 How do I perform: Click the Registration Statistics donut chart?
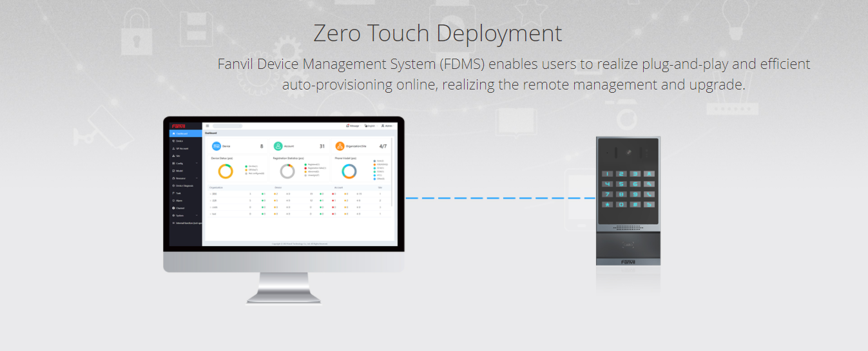(x=287, y=171)
